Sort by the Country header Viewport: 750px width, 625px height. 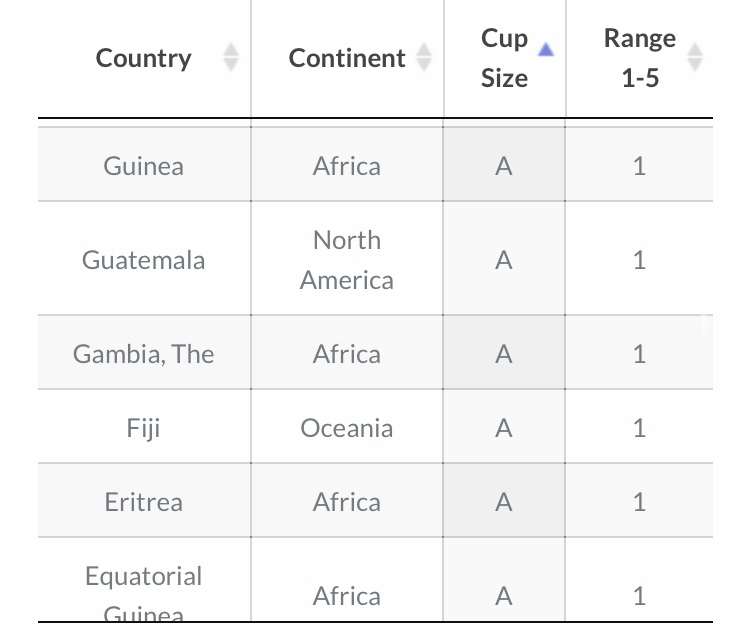[143, 58]
